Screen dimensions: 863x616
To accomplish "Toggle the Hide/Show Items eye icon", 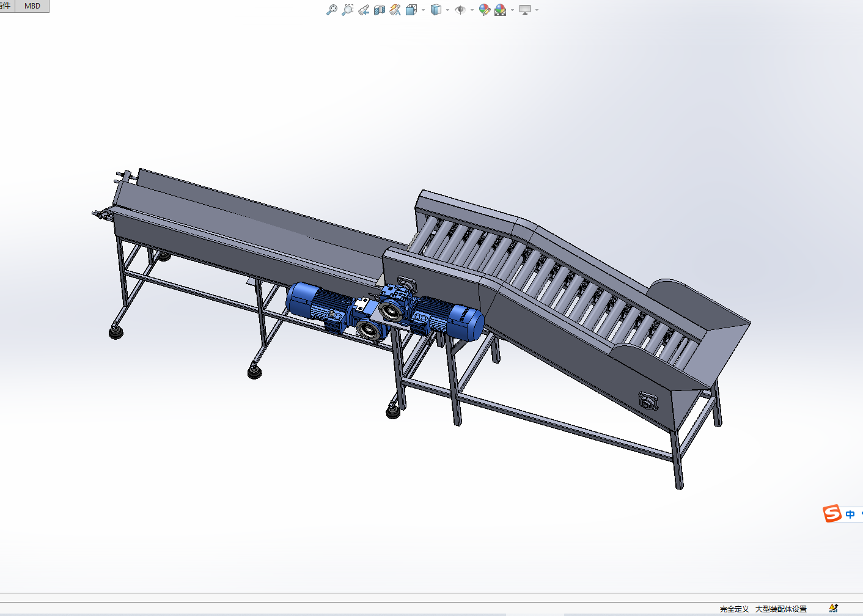I will tap(460, 10).
